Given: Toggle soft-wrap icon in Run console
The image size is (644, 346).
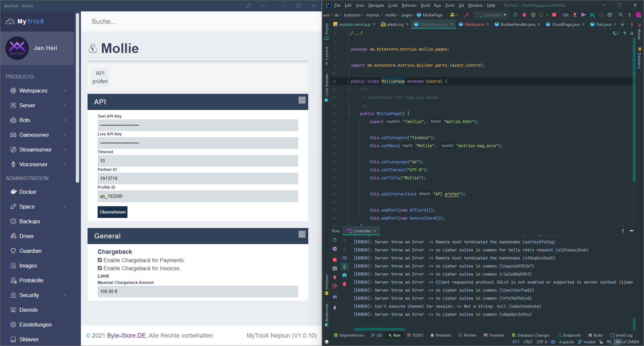Looking at the screenshot, I should (344, 258).
